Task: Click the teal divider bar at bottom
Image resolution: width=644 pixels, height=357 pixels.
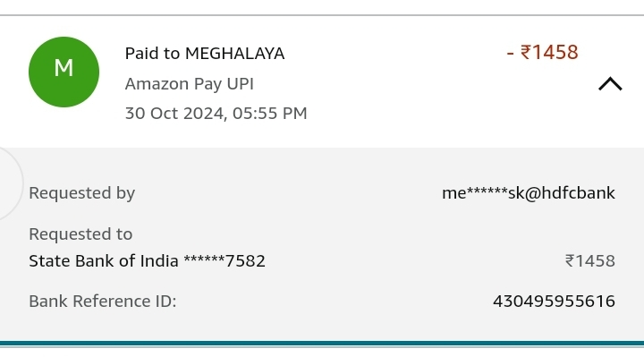Action: [322, 344]
